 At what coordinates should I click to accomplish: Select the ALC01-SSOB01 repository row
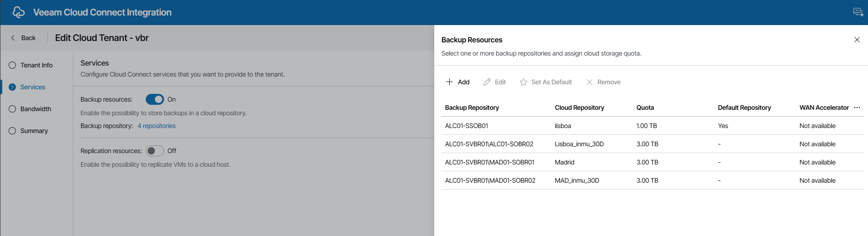click(x=467, y=126)
